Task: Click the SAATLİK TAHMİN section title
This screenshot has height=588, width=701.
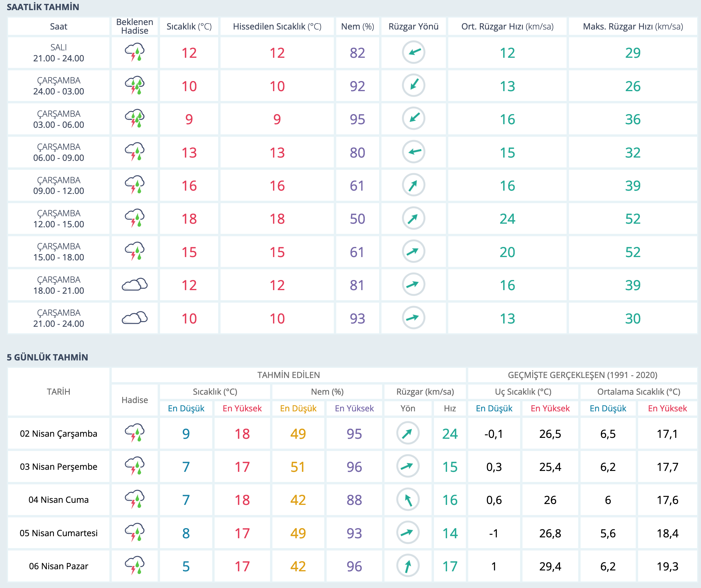Action: click(43, 7)
